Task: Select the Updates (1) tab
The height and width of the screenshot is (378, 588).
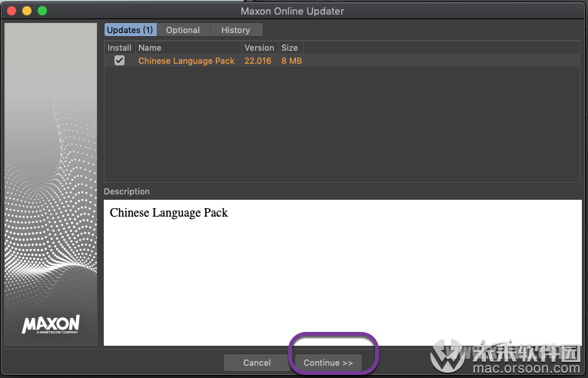Action: [x=130, y=30]
